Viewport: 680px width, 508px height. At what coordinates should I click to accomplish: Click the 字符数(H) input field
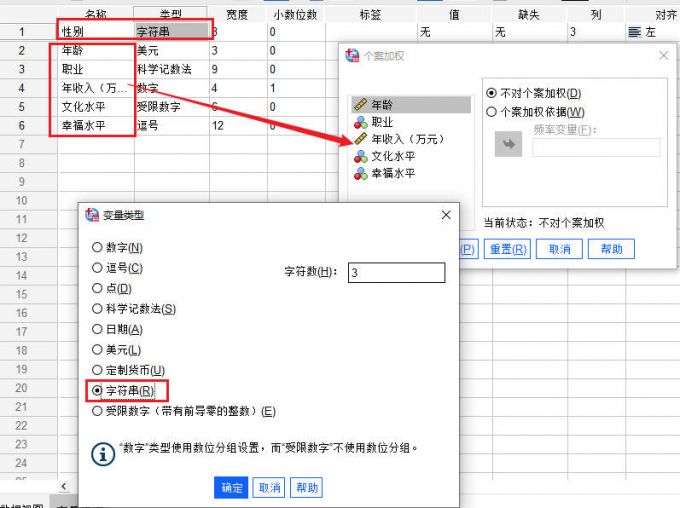(x=396, y=272)
